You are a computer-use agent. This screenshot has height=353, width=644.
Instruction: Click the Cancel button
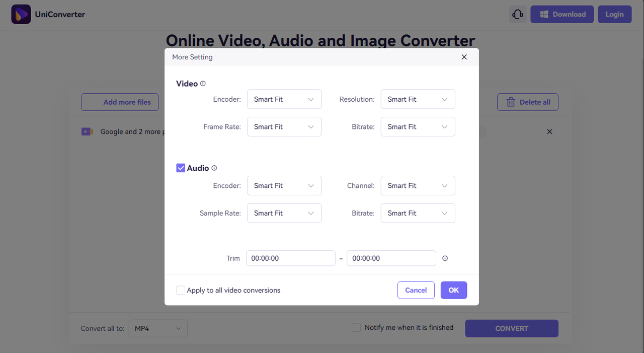pos(416,290)
